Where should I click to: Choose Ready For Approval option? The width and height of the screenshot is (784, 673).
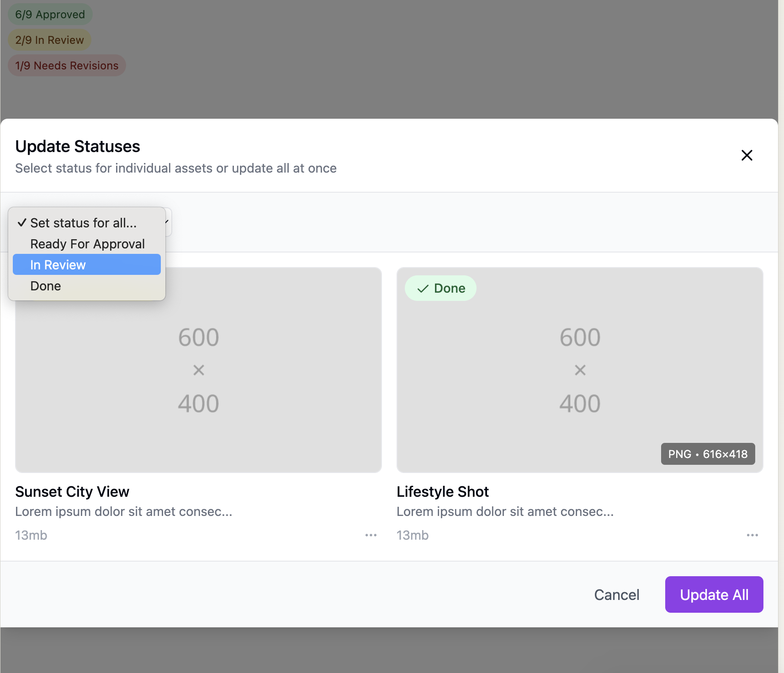[87, 244]
